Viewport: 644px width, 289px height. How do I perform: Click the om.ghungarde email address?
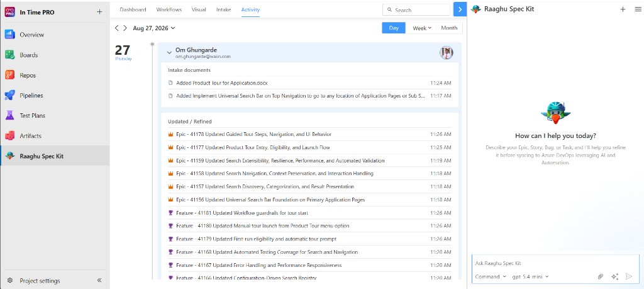203,57
